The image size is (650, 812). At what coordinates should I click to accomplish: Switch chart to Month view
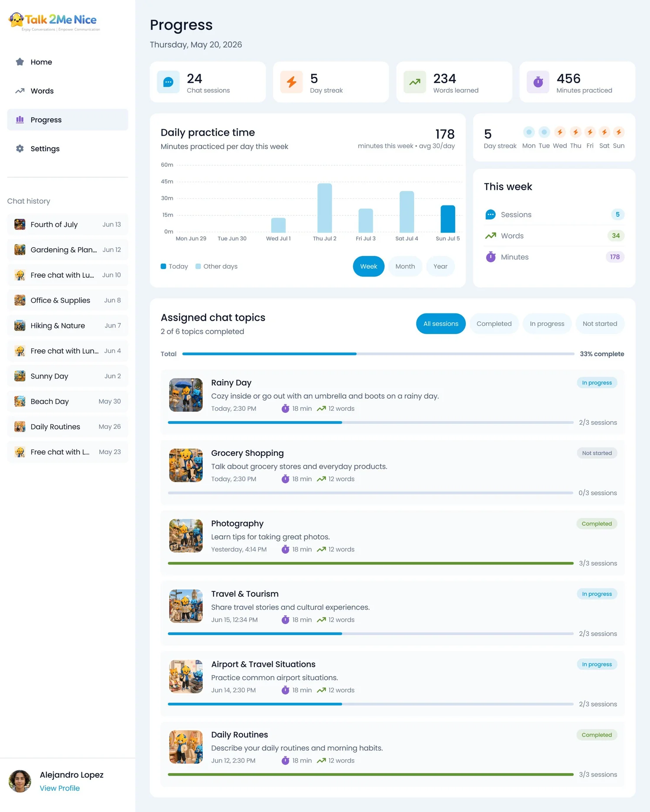click(x=405, y=266)
